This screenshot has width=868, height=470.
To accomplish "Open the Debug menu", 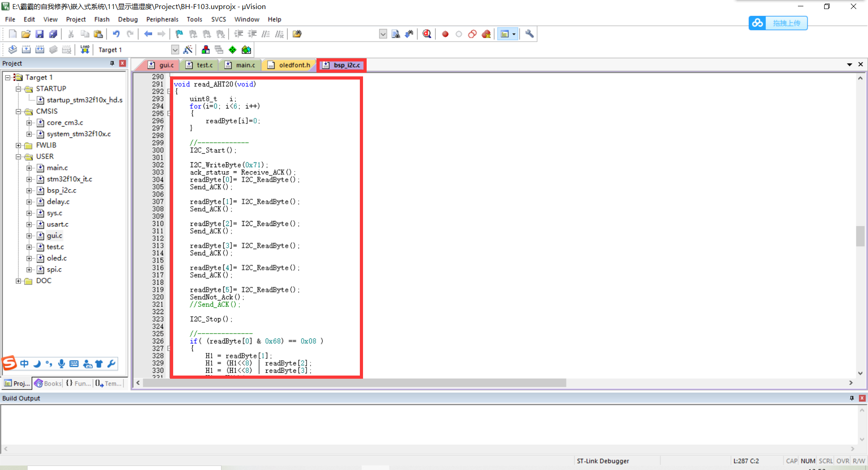I will coord(128,19).
